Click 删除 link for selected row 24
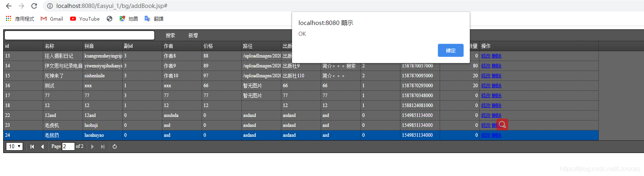This screenshot has width=644, height=176. (496, 135)
